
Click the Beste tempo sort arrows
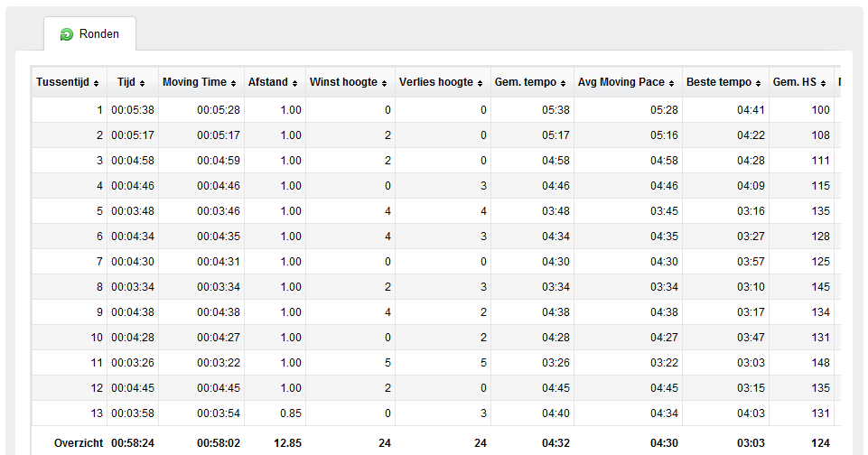[759, 83]
